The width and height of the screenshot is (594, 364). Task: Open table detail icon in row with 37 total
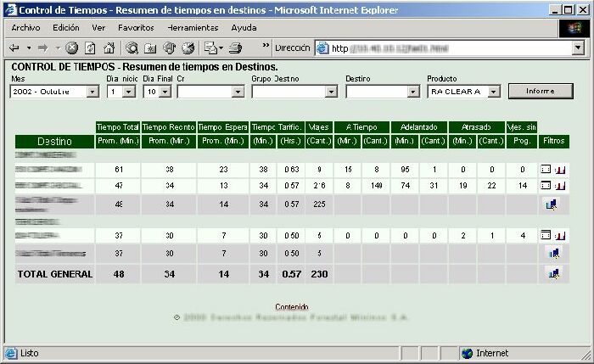click(546, 235)
